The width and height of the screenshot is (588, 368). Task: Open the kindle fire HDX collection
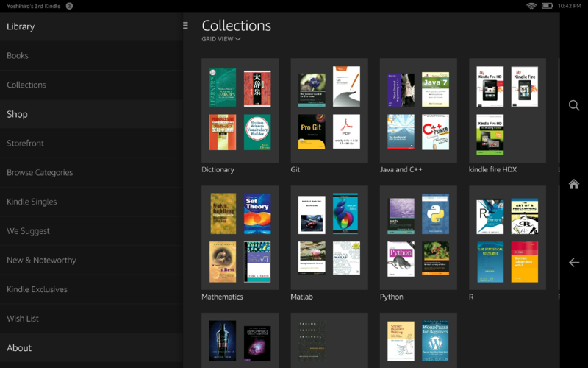(x=507, y=110)
